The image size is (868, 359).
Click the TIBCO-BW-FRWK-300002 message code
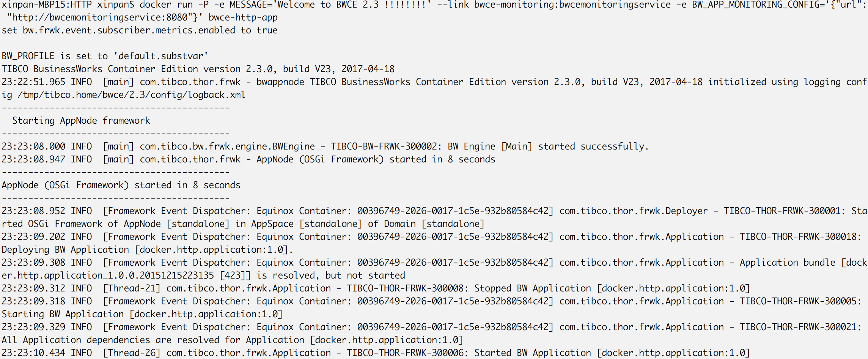coord(384,146)
